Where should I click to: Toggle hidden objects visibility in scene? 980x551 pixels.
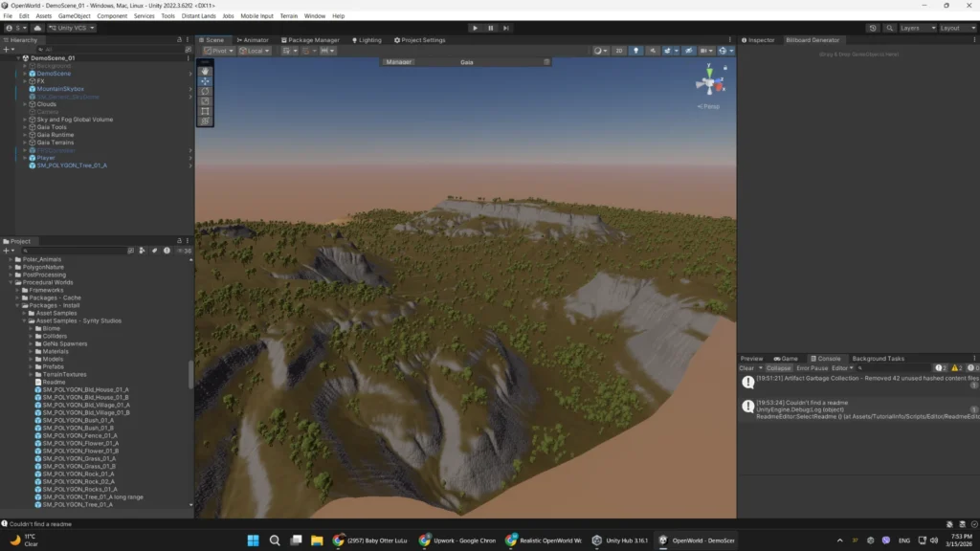(689, 51)
